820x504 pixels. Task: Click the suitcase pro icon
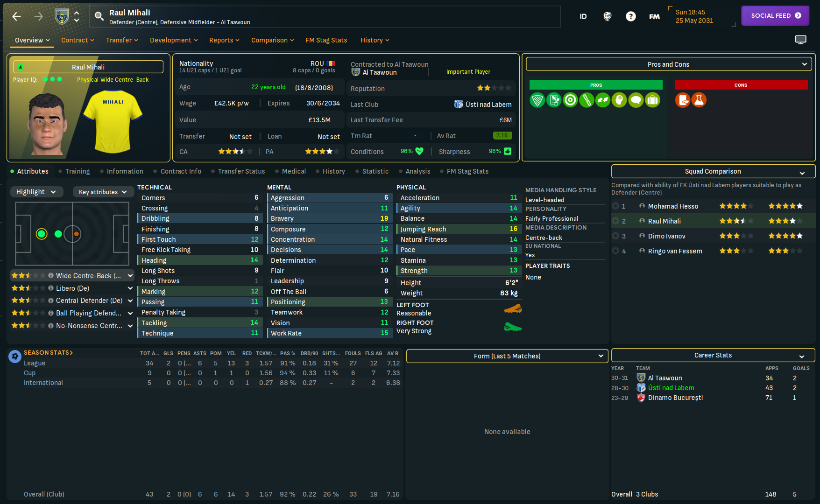(x=652, y=100)
